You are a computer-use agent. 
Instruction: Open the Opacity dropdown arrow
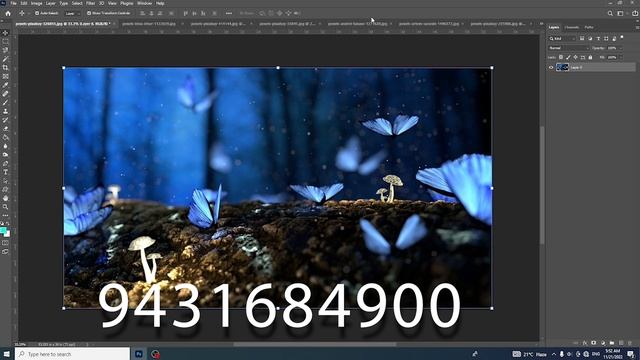(x=621, y=48)
